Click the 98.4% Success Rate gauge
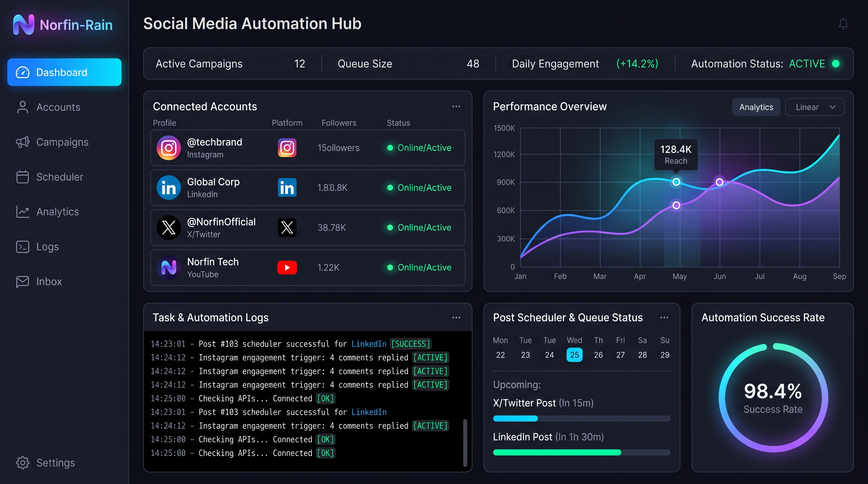 click(773, 397)
